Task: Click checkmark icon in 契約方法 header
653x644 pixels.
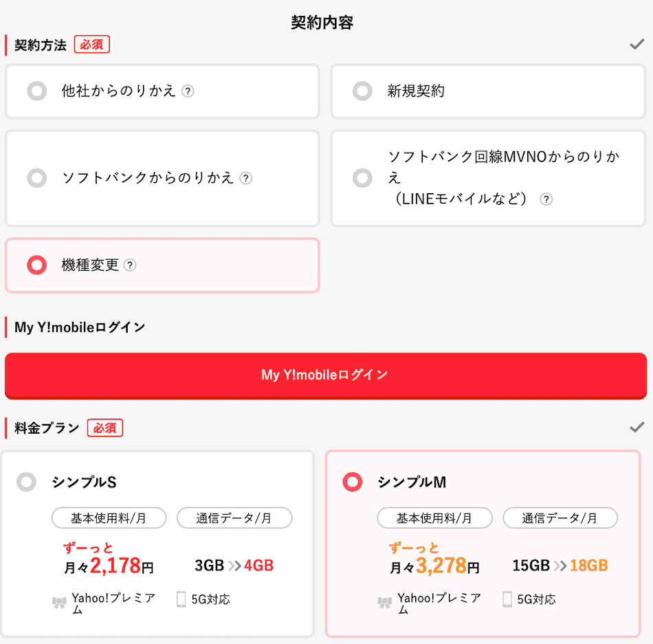Action: point(637,44)
